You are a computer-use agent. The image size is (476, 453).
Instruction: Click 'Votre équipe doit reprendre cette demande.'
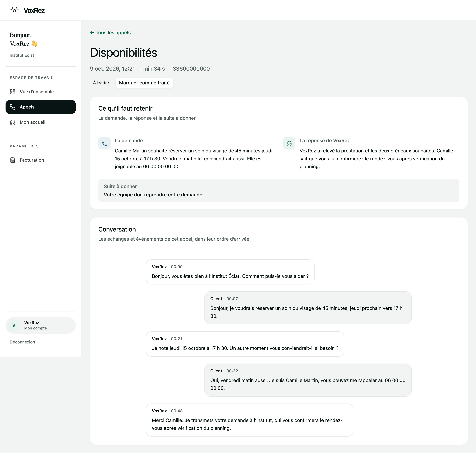click(154, 195)
